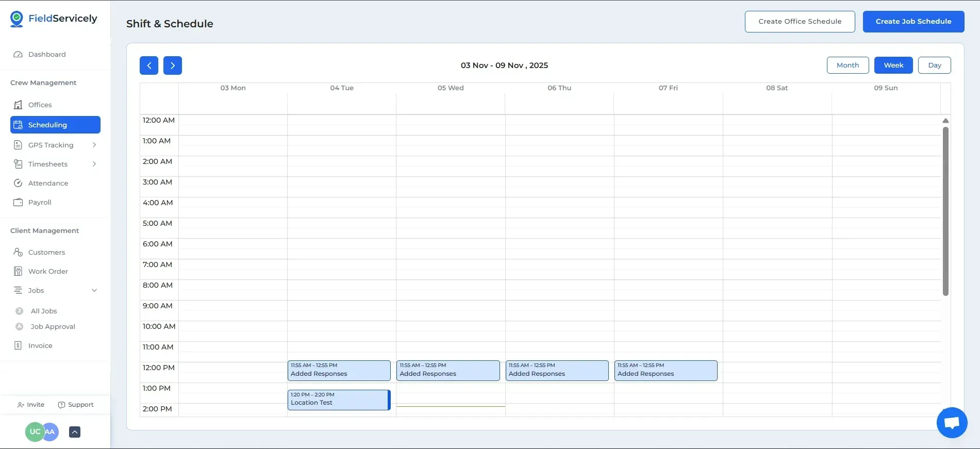Viewport: 980px width, 449px height.
Task: Click the Attendance clock icon
Action: [18, 183]
